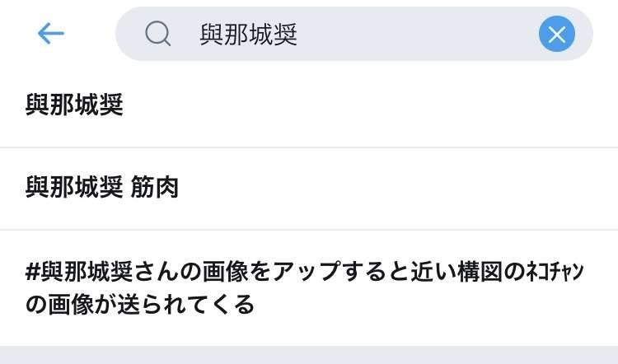Tap the word 筋肉 in second suggestion
Viewport: 618px width, 364px height.
click(x=155, y=188)
